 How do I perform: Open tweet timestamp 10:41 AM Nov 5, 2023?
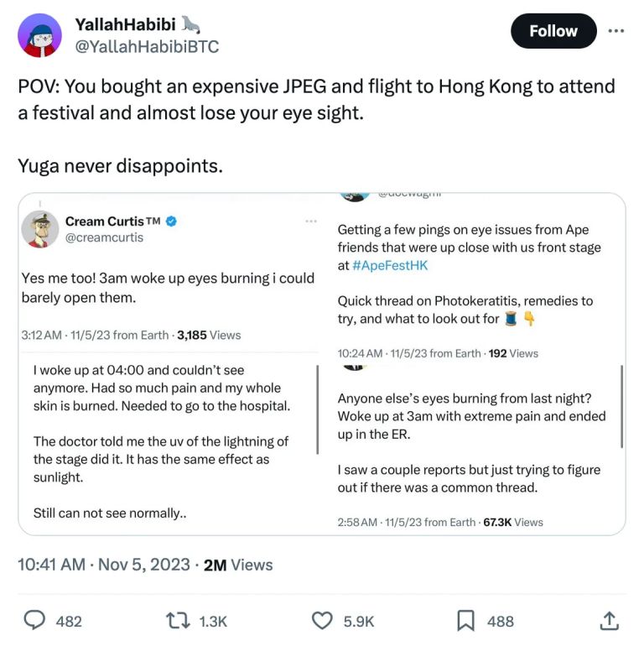point(104,565)
